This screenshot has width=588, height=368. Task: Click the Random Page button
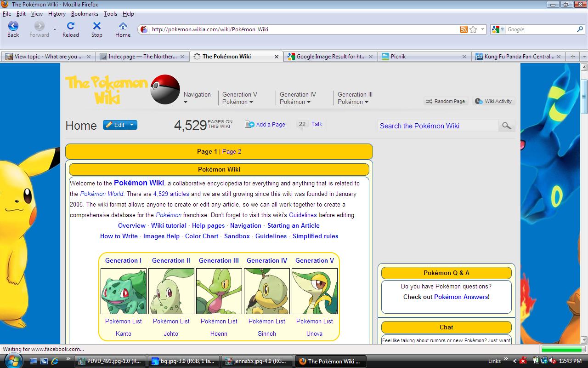point(445,101)
